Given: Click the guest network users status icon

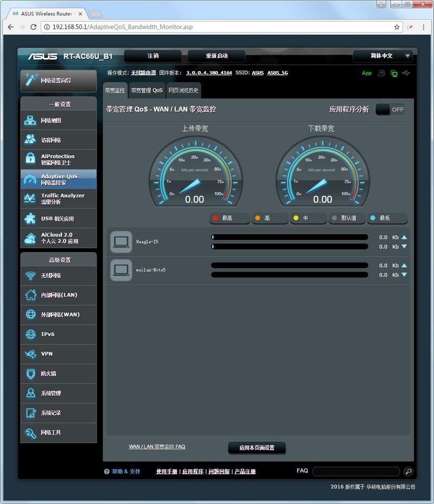Looking at the screenshot, I should (x=381, y=73).
